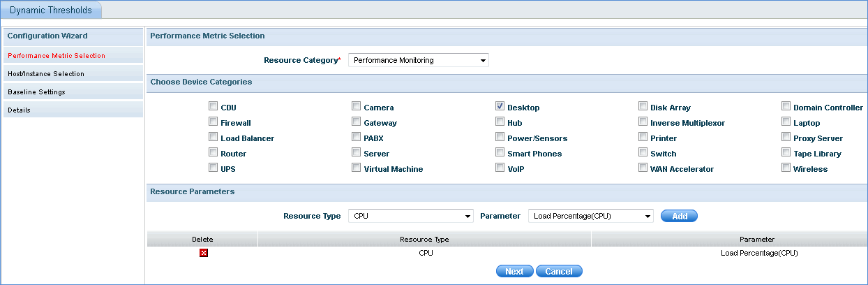Viewport: 868px width, 285px height.
Task: Check the Router device category
Action: pyautogui.click(x=213, y=153)
